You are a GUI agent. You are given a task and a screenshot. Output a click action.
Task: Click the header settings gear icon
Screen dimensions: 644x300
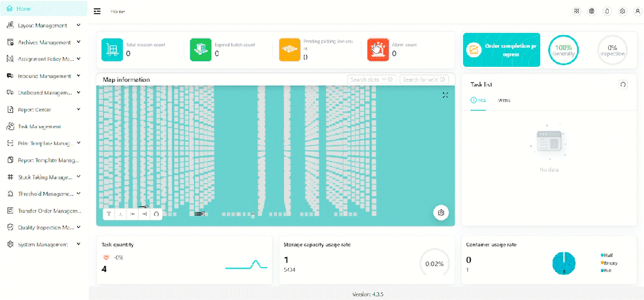click(x=623, y=11)
